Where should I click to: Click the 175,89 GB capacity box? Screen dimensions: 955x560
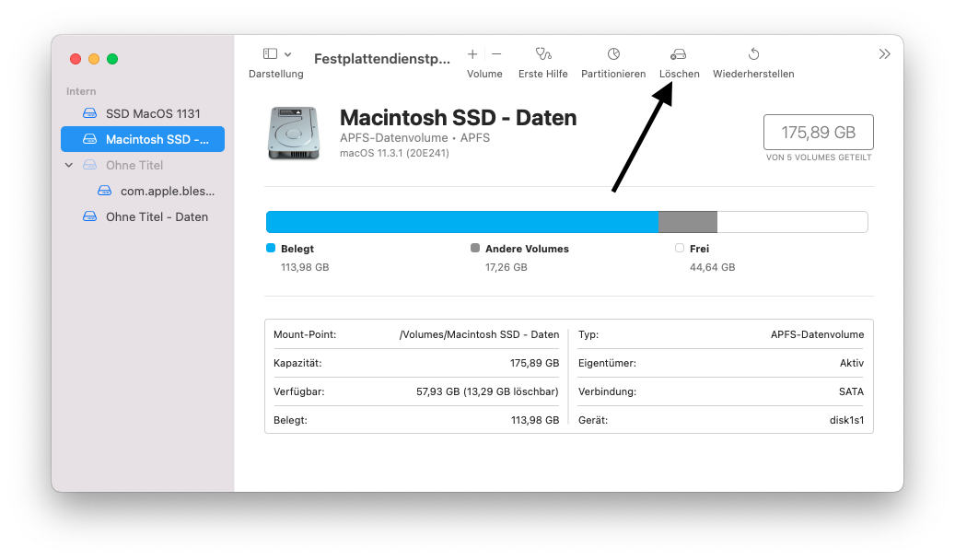point(818,133)
